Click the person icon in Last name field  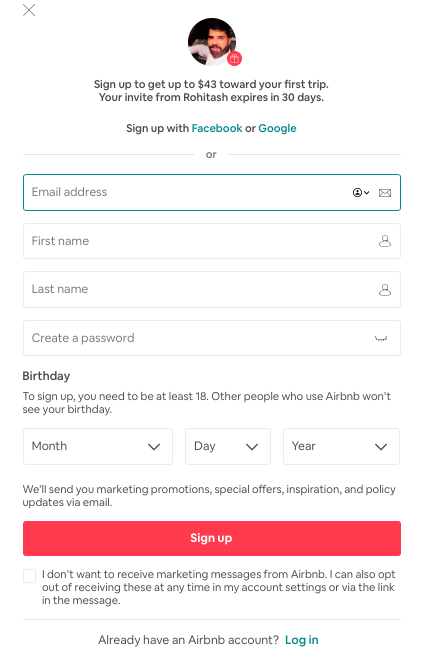(385, 290)
